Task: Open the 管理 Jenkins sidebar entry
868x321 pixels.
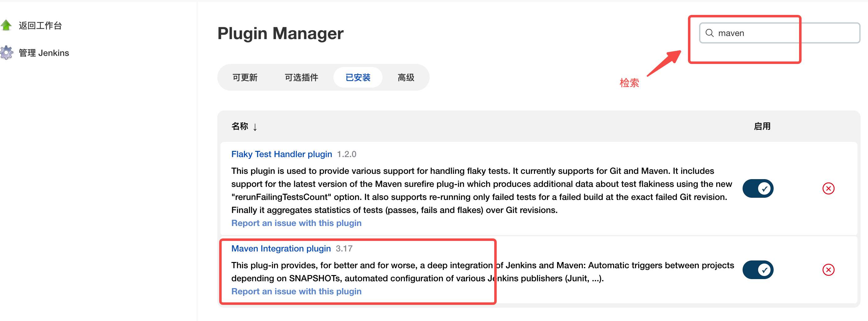Action: [x=44, y=52]
